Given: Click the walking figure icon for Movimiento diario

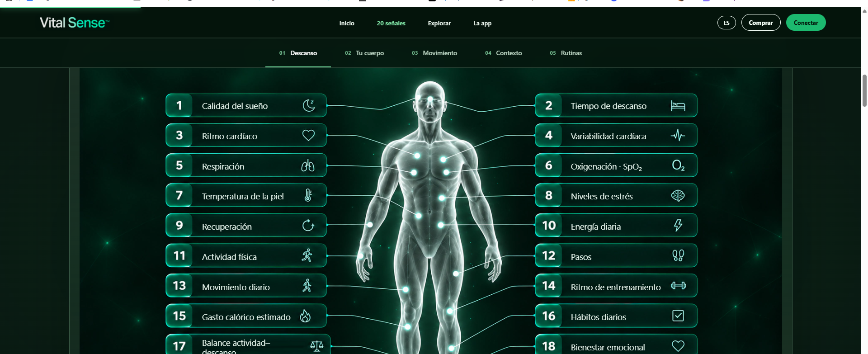Looking at the screenshot, I should (x=307, y=285).
